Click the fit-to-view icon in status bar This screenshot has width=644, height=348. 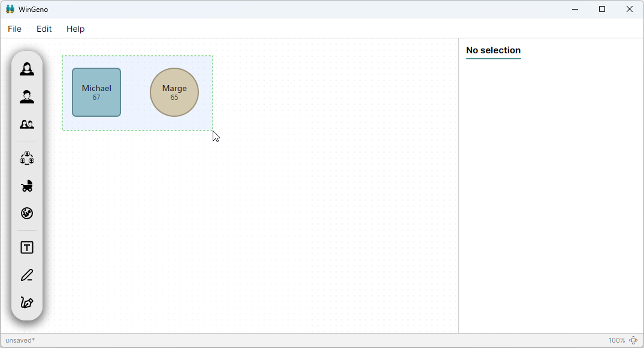[634, 340]
